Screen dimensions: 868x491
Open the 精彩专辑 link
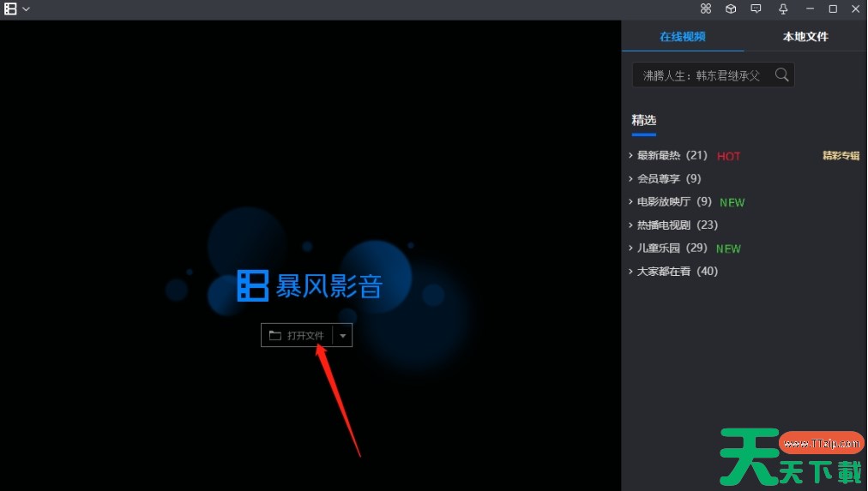841,155
